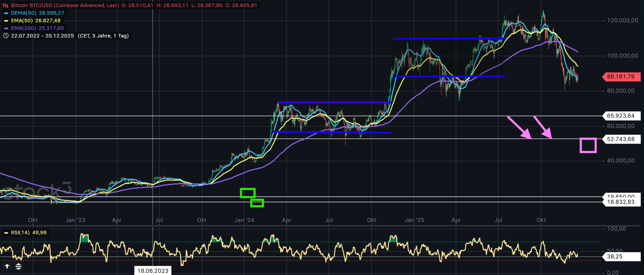Select the right pink arrow drawing

pos(542,127)
